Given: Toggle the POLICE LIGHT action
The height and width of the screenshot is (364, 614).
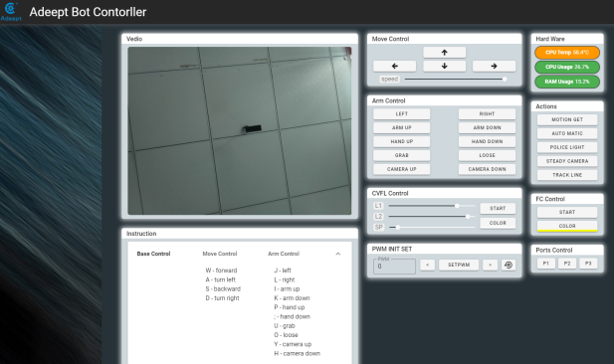Looking at the screenshot, I should point(567,147).
